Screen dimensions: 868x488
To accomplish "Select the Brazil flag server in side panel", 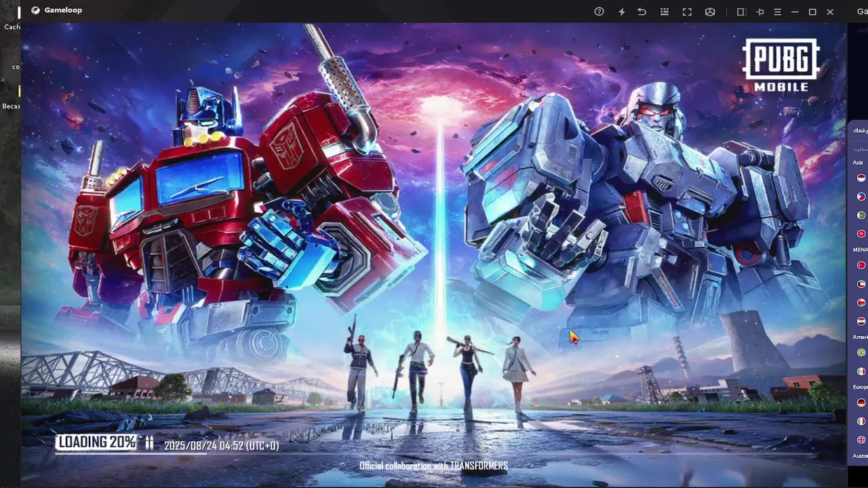I will 861,352.
